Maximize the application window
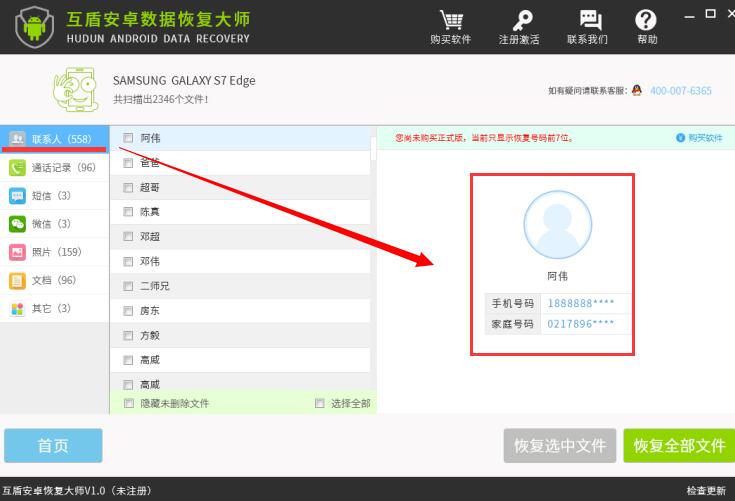The image size is (735, 501). pyautogui.click(x=711, y=14)
